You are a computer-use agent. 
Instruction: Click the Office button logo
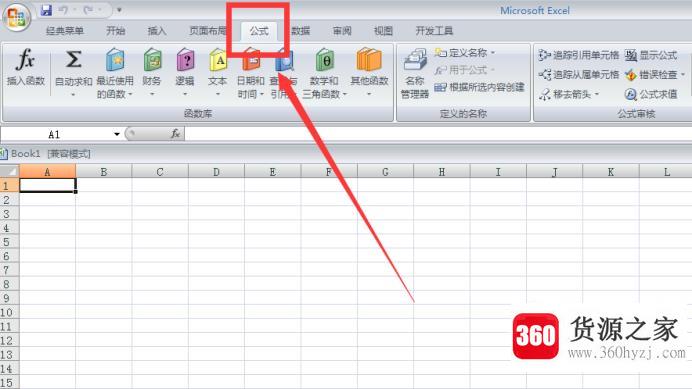click(x=16, y=17)
